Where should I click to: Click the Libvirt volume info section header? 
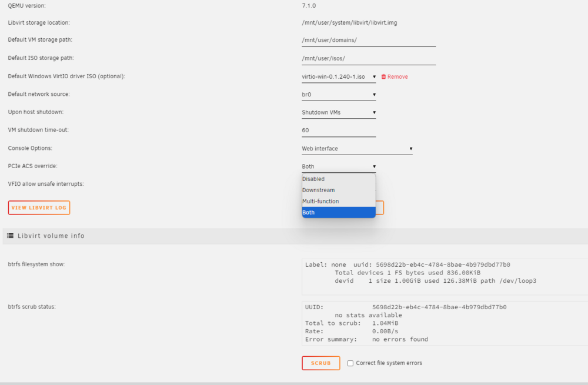295,236
